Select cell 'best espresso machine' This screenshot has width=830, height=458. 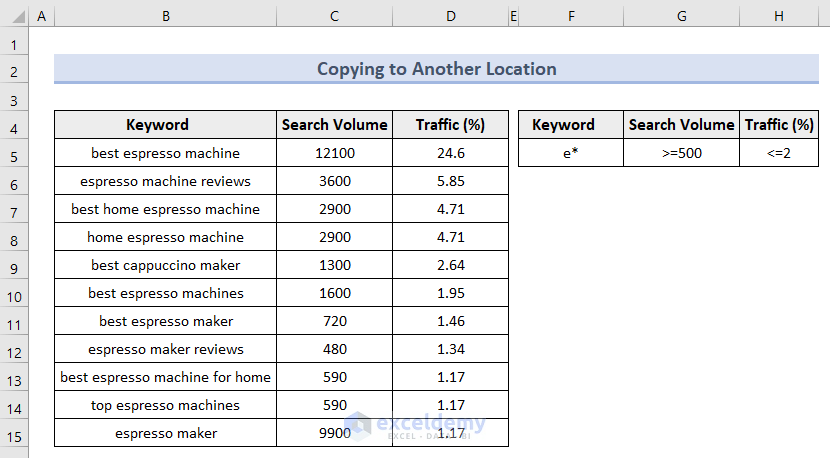[165, 153]
